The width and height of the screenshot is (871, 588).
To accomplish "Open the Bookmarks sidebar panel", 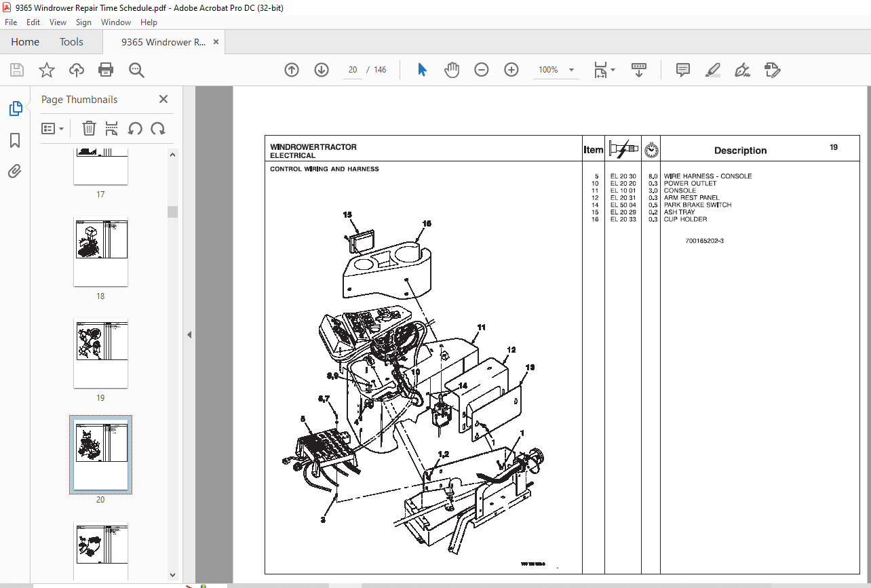I will click(15, 140).
